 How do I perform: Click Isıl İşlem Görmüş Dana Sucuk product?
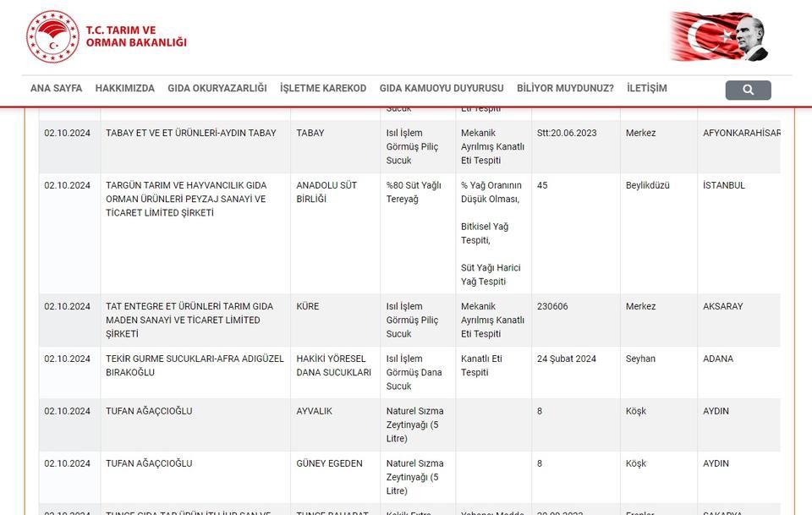(414, 372)
